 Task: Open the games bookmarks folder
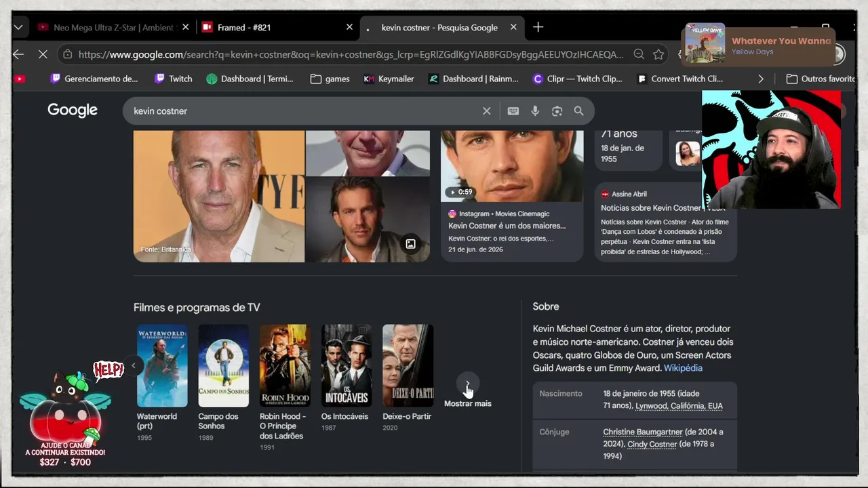(330, 79)
